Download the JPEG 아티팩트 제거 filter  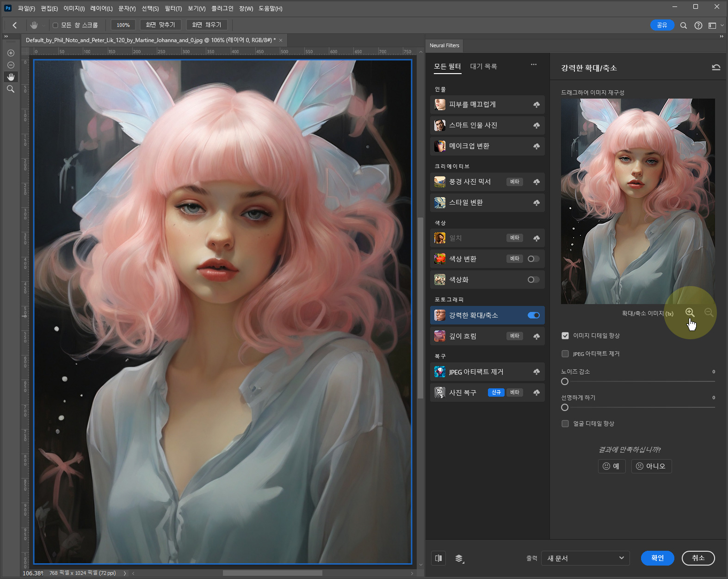[x=537, y=372]
